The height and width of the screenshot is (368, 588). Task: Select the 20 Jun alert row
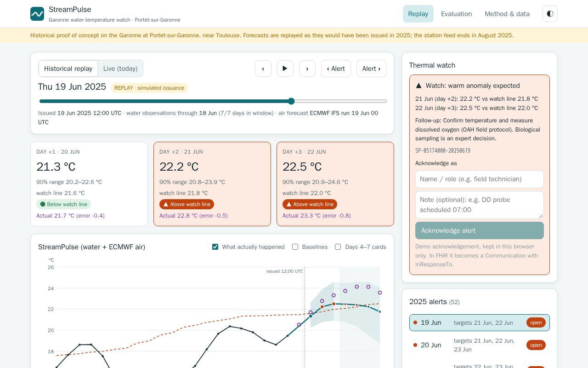coord(480,345)
